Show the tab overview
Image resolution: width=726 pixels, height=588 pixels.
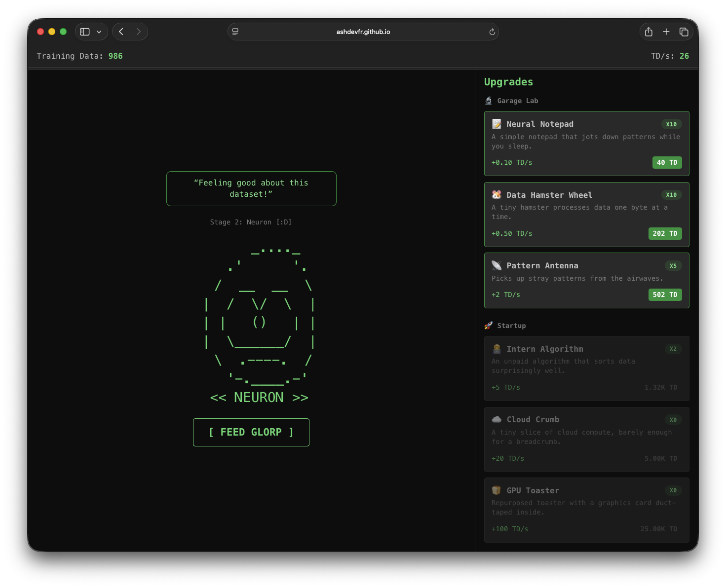(684, 32)
